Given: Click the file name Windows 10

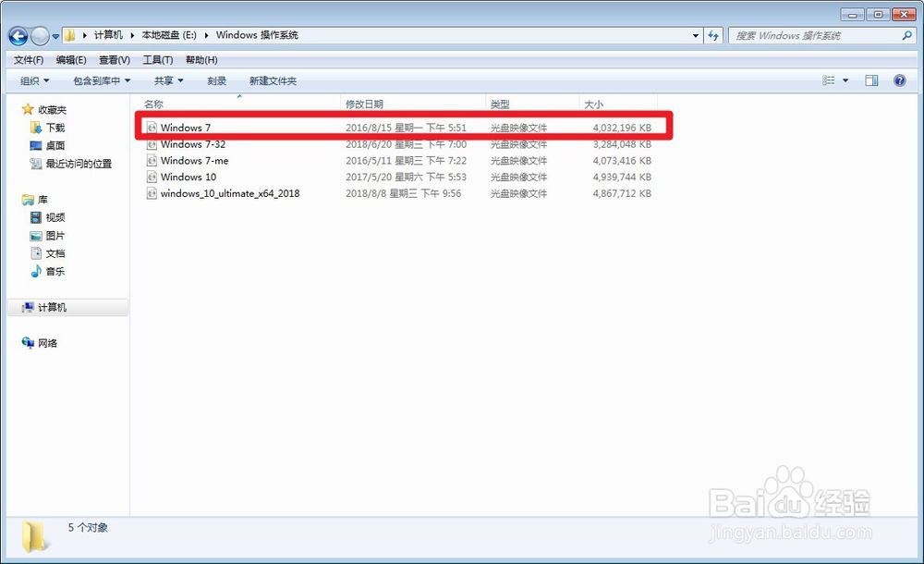Looking at the screenshot, I should click(x=188, y=177).
